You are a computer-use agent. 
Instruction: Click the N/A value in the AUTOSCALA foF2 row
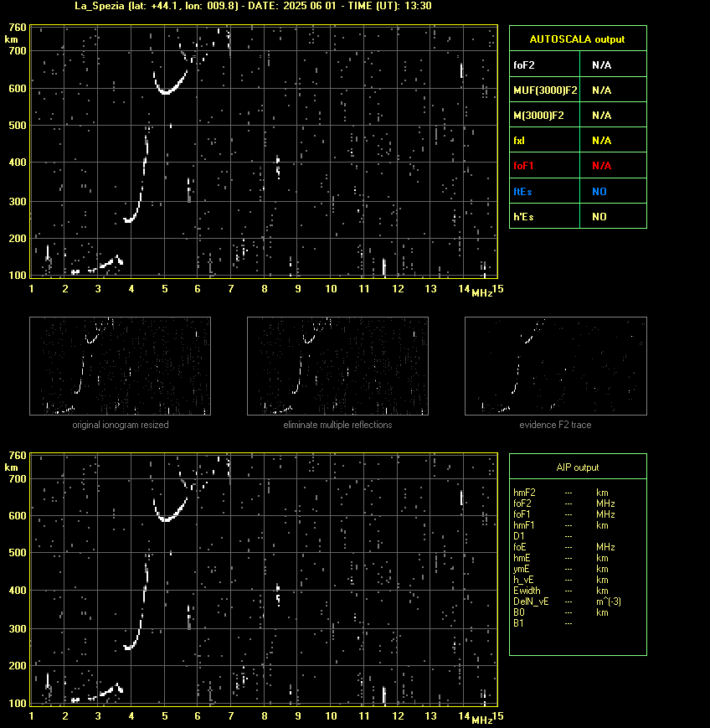[601, 65]
